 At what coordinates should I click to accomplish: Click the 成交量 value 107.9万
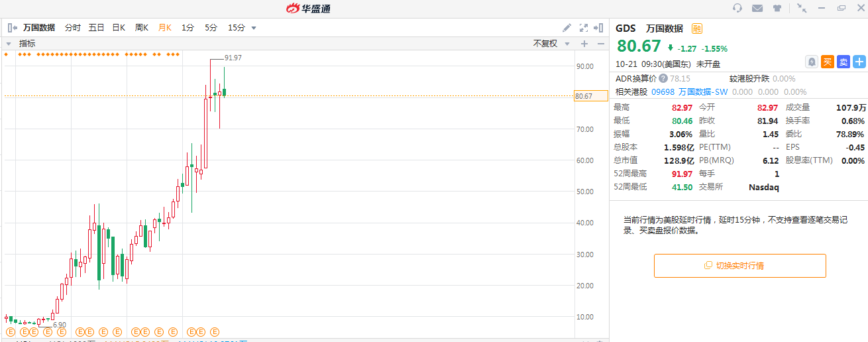851,107
